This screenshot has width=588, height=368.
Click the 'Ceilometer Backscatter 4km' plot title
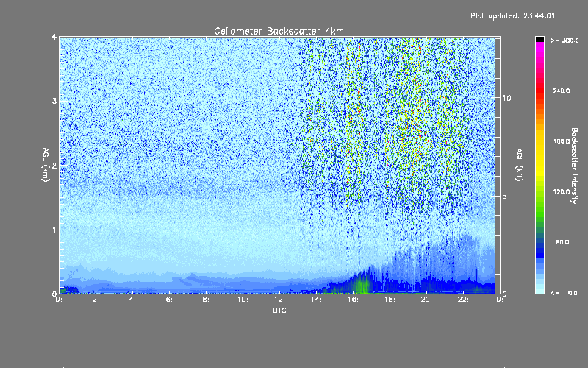click(x=279, y=31)
